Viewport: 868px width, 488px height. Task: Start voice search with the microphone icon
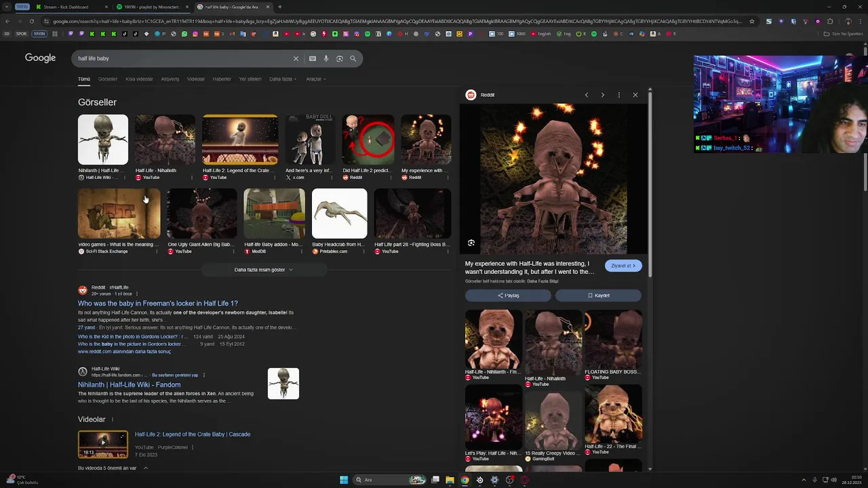326,58
